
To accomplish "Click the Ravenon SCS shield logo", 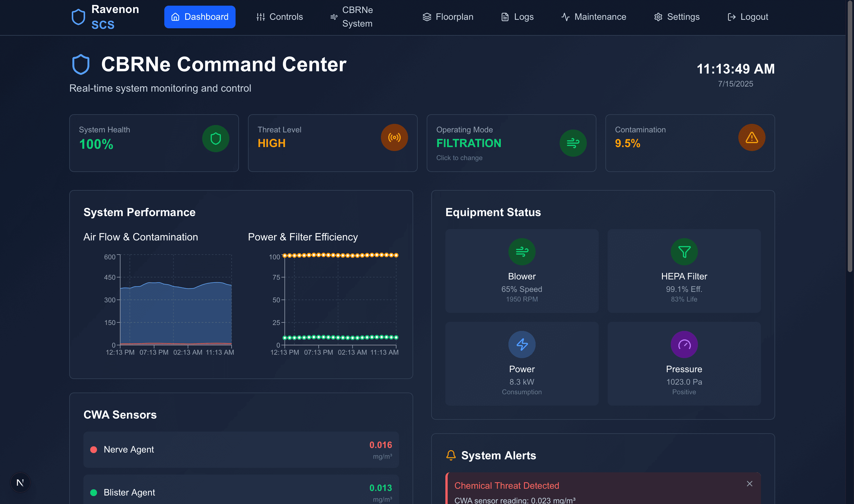I will click(78, 17).
